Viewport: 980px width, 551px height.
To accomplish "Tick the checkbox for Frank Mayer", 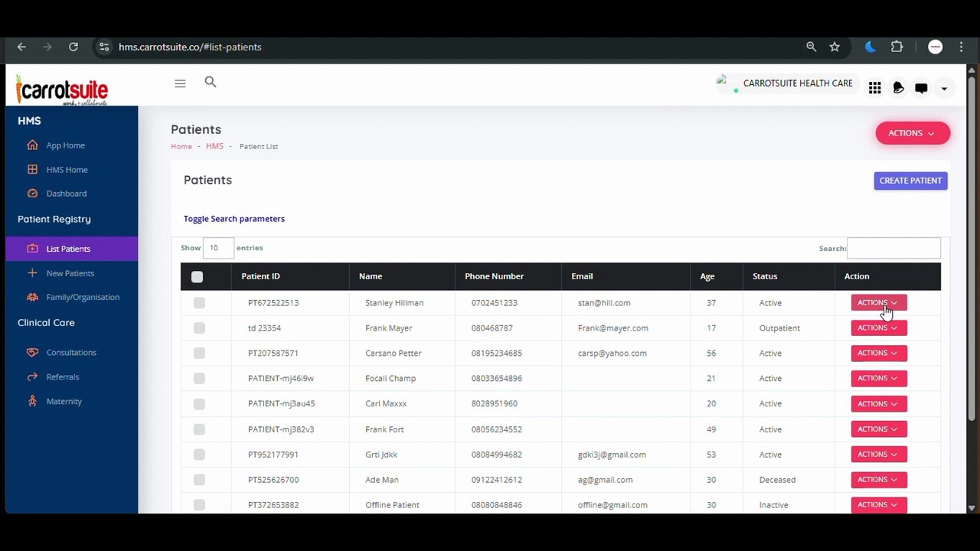I will [199, 328].
